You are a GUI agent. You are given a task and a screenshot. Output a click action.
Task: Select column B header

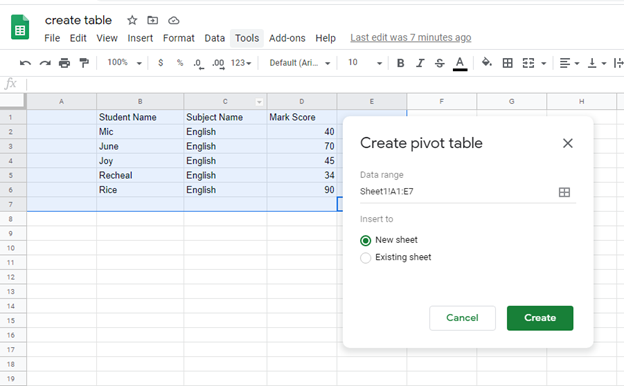pos(140,101)
